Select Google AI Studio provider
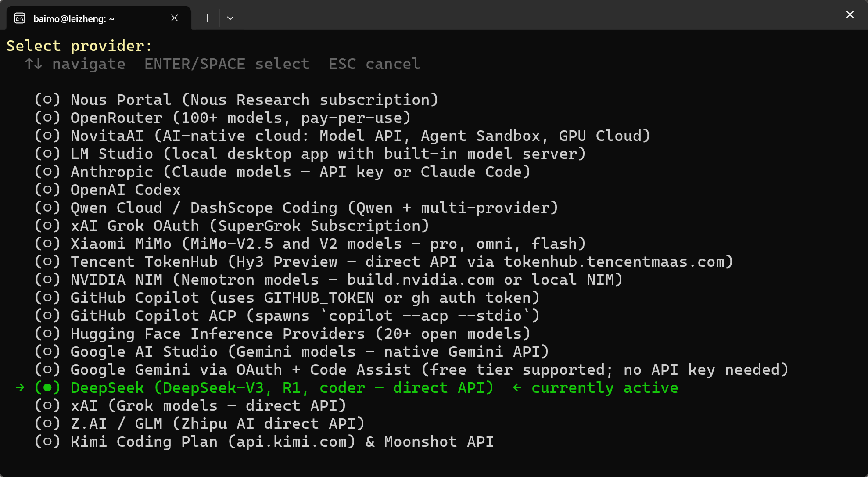 (292, 351)
